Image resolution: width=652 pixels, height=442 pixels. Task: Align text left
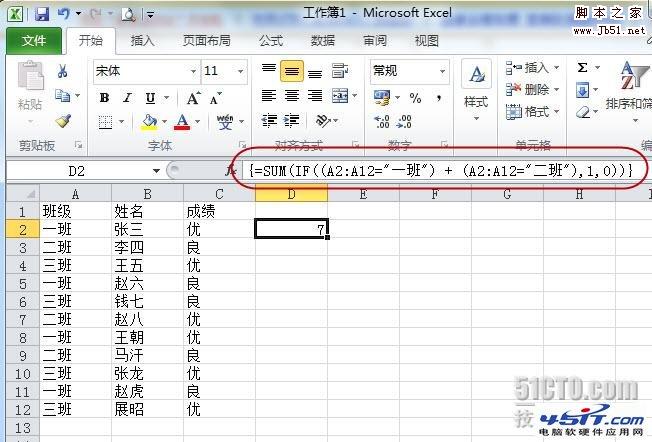coord(269,96)
